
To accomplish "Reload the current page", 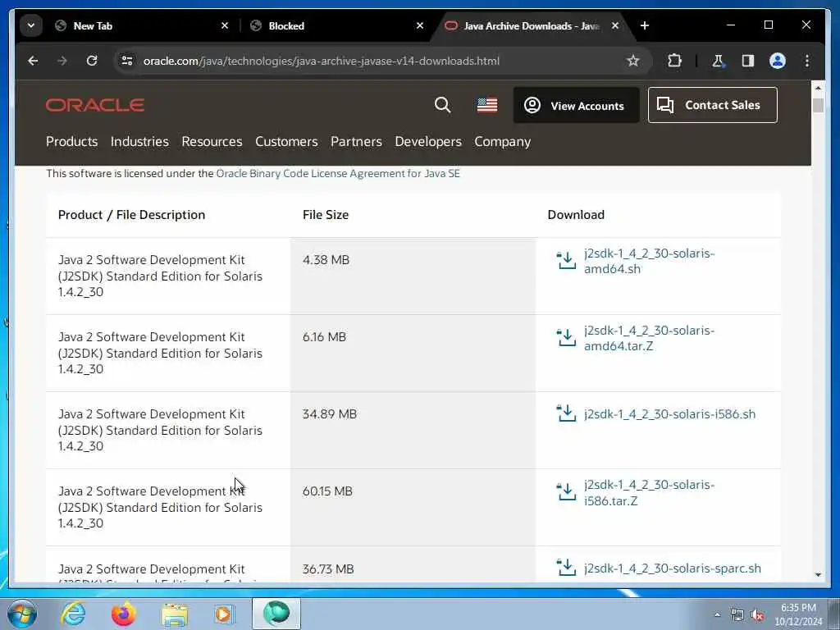I will [92, 61].
